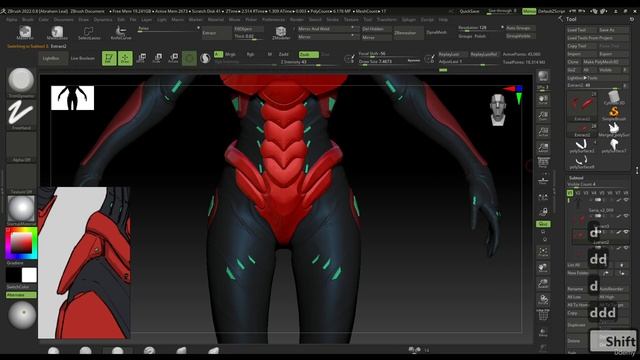Toggle the Mrgb paint mode

[230, 54]
